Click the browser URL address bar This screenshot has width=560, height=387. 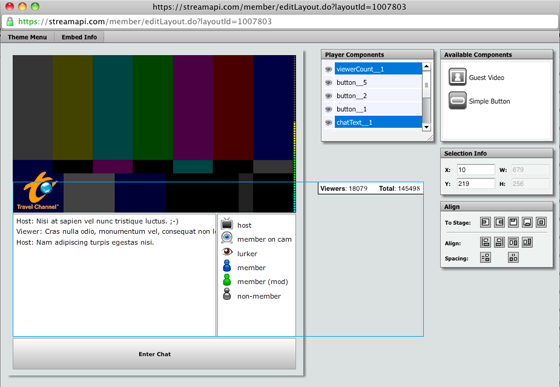[x=280, y=21]
